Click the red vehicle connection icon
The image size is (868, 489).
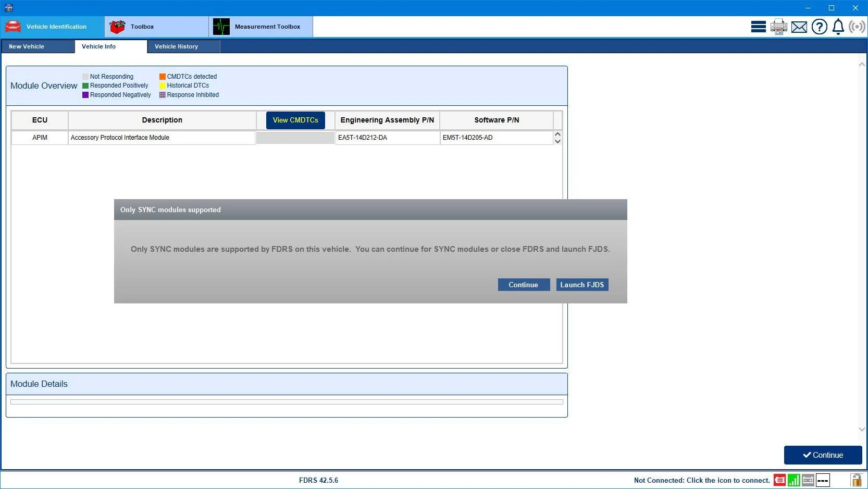780,480
